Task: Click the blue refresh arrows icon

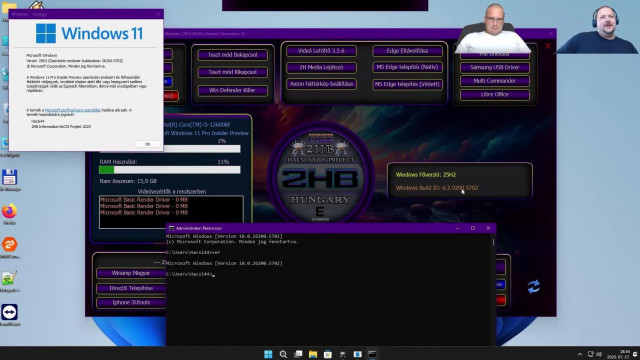Action: pyautogui.click(x=533, y=287)
